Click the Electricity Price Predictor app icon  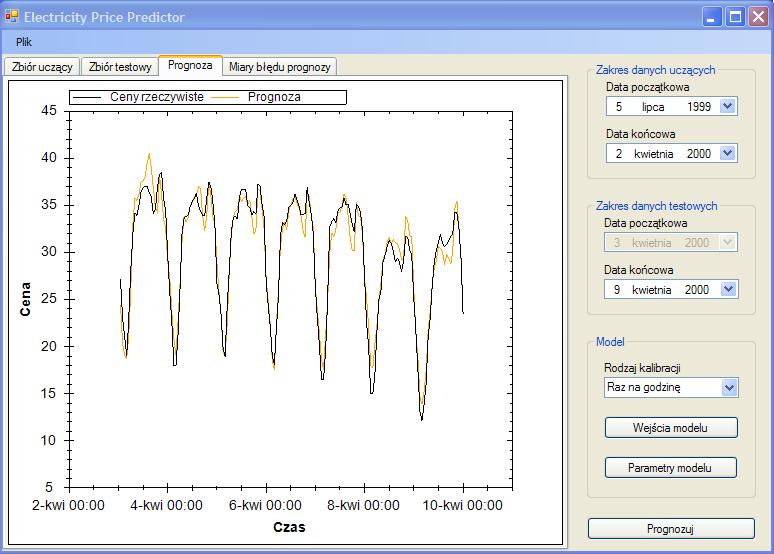11,17
